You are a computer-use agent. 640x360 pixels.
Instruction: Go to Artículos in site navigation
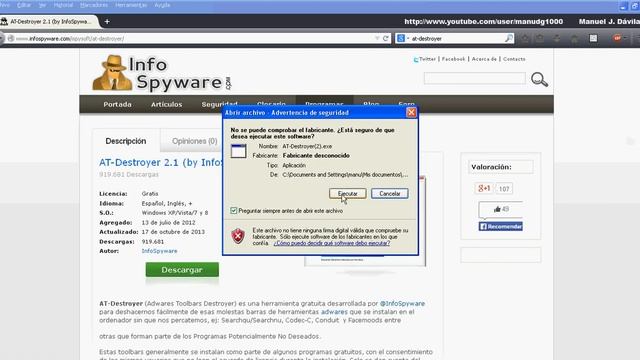167,104
